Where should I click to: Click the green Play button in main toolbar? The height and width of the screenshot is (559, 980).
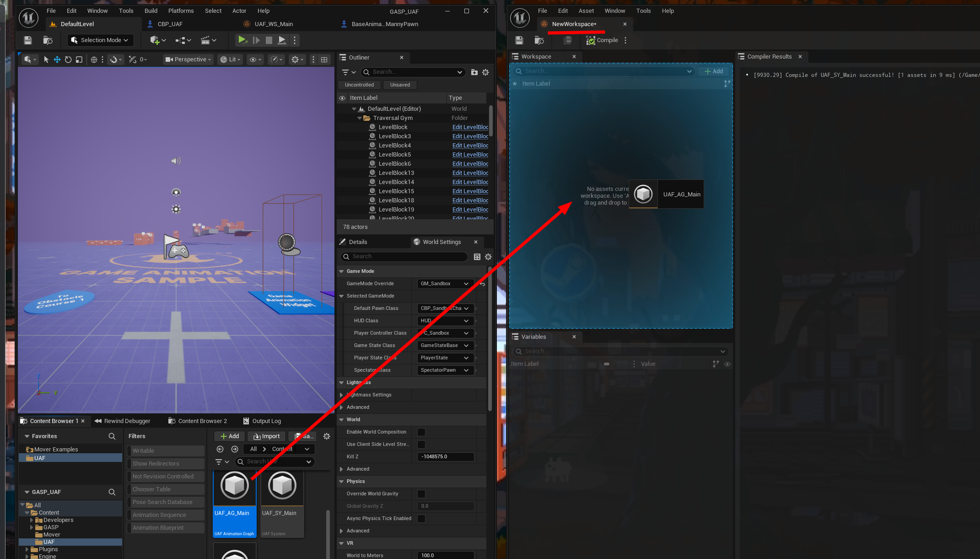pyautogui.click(x=242, y=40)
